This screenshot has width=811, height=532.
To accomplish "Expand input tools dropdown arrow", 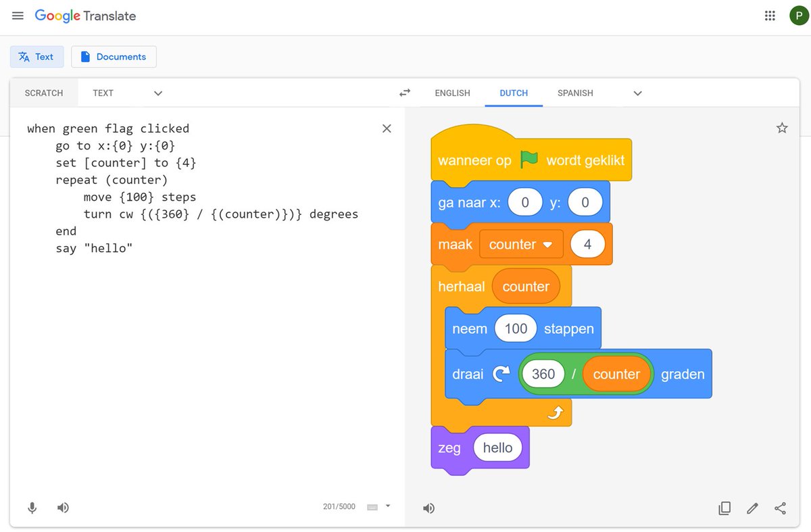I will coord(388,506).
